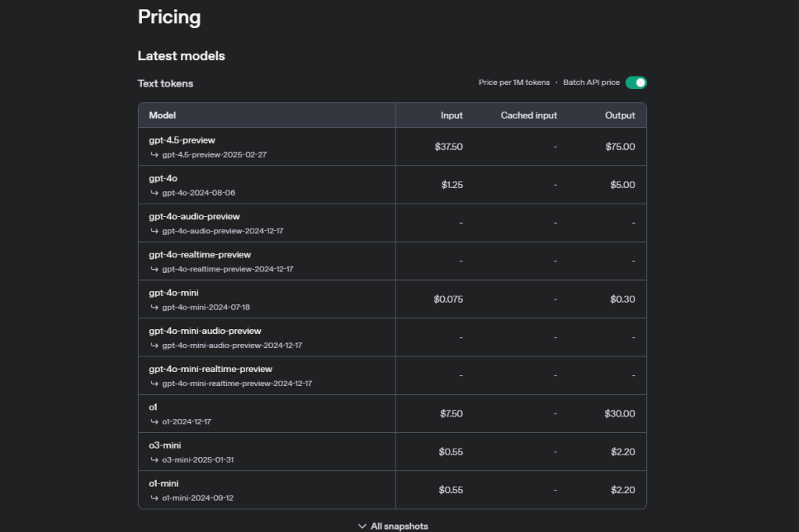Click the snapshot arrow icon beside gpt-4o-2024-08-06
Screen dimensions: 799x532
[154, 193]
